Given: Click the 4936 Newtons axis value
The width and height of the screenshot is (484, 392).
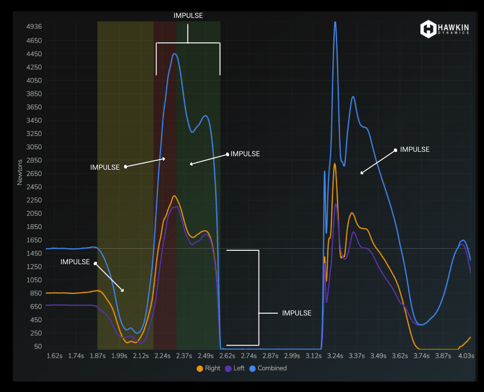Looking at the screenshot, I should pos(34,26).
